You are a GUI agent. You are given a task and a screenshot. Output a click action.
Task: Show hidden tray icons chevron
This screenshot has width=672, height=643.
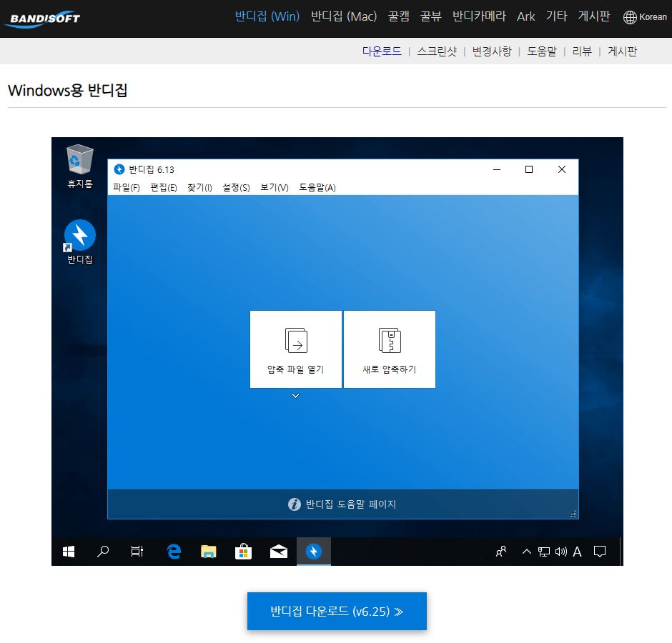point(527,552)
